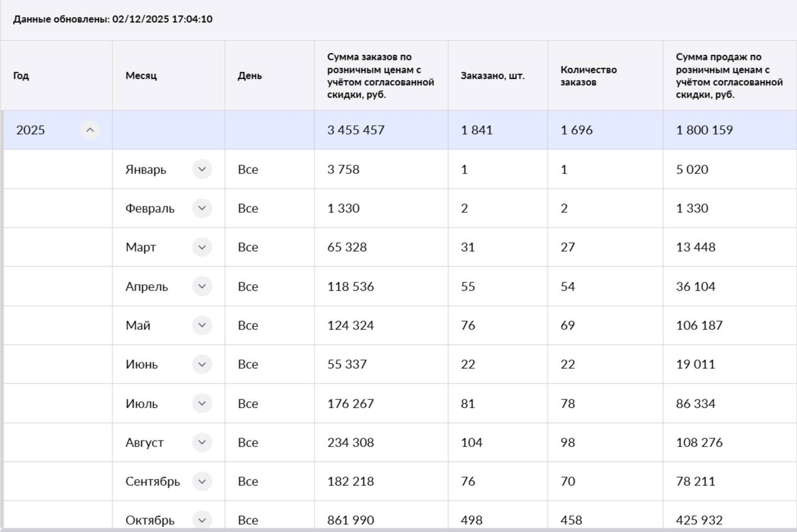Viewport: 797px width, 532px height.
Task: Expand the Октябрь month row
Action: [x=202, y=520]
